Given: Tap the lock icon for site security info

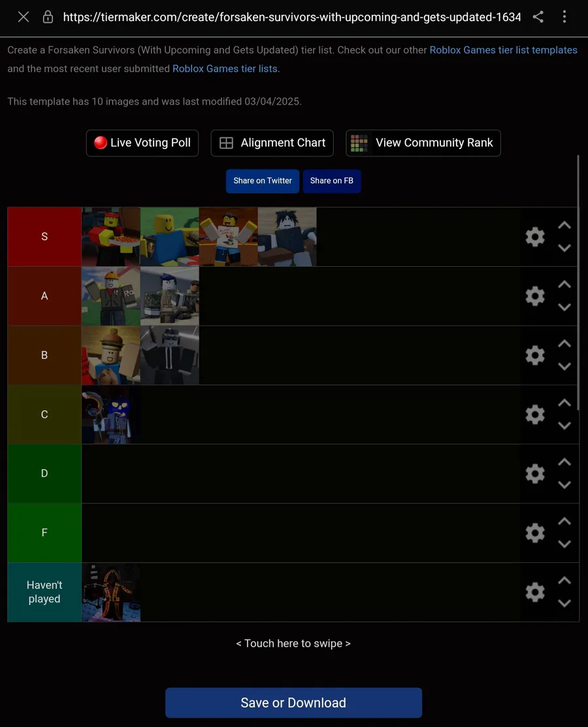Looking at the screenshot, I should pos(48,17).
